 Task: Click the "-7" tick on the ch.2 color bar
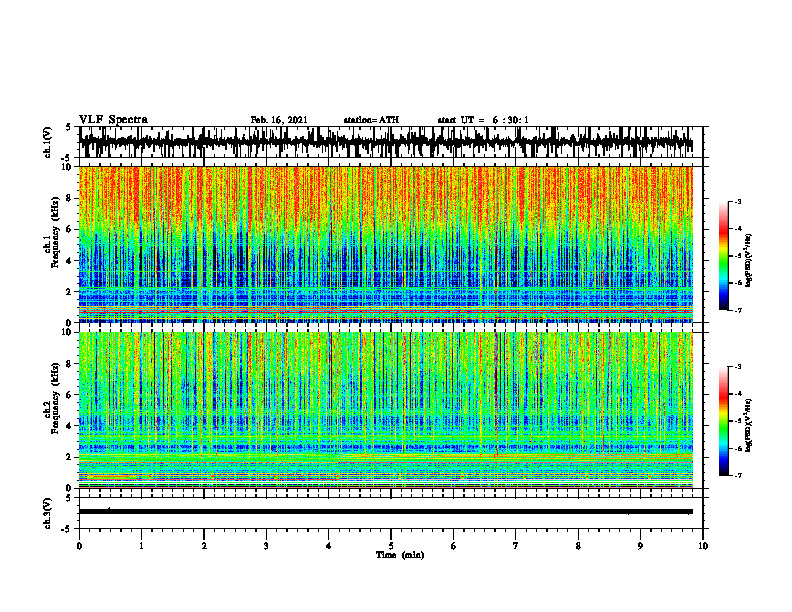[x=738, y=476]
